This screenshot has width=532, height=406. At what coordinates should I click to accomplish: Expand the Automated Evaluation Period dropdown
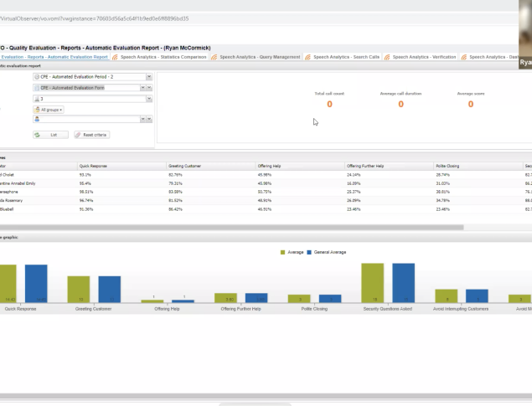(x=149, y=76)
